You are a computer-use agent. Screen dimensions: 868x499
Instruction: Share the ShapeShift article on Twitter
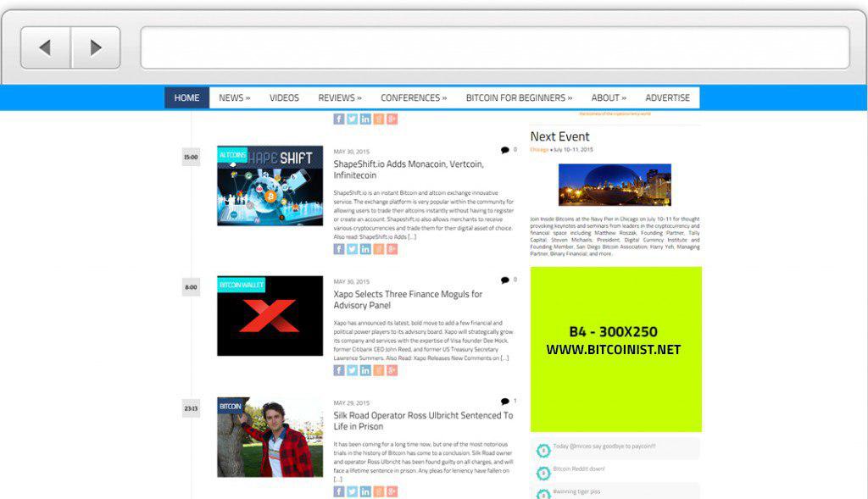352,249
